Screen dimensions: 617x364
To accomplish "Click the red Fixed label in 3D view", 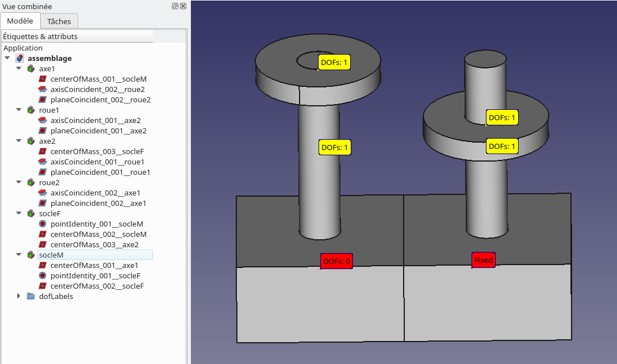I will tap(484, 260).
